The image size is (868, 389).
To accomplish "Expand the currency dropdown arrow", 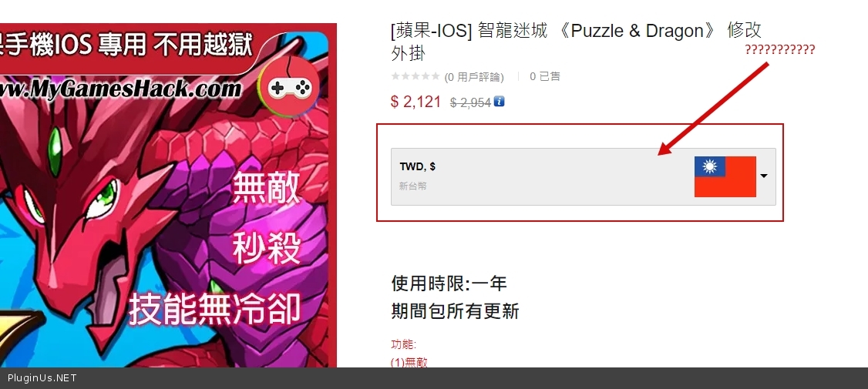I will 764,176.
